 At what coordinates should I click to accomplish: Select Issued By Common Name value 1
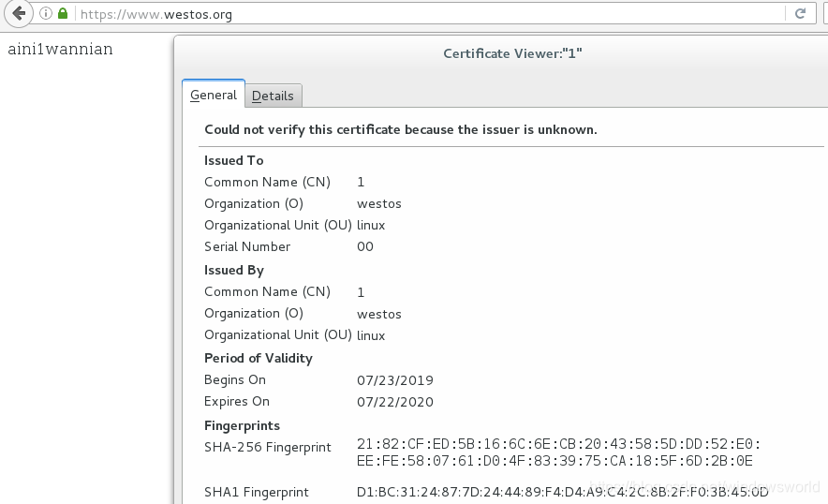coord(361,292)
